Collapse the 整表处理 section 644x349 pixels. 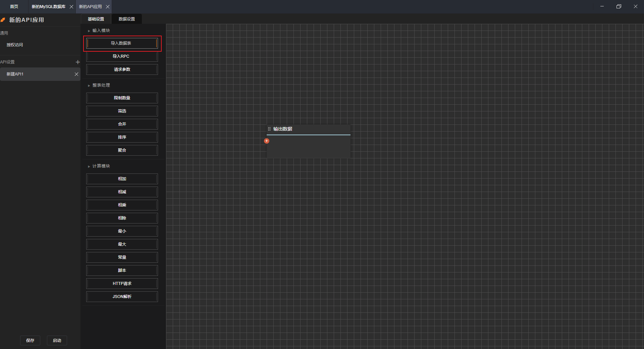(x=89, y=86)
